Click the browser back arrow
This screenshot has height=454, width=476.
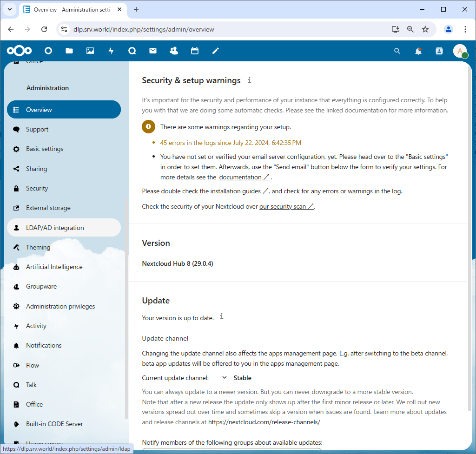[x=11, y=29]
